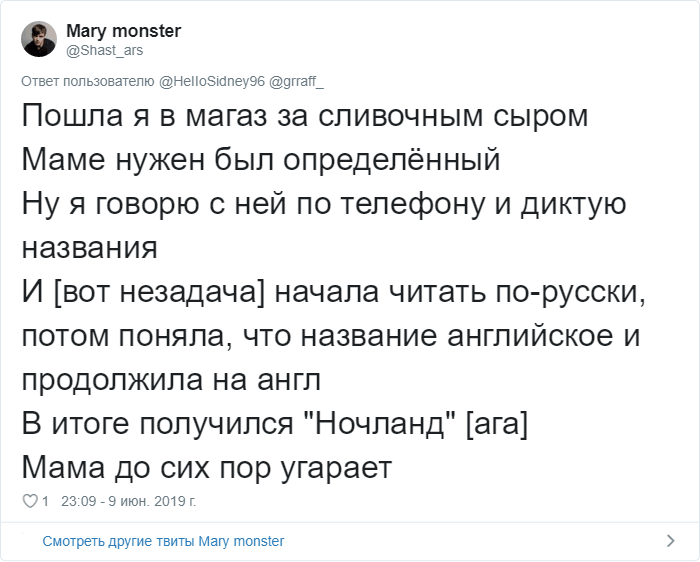Open the Mary monster display name
The image size is (700, 562).
click(x=124, y=31)
